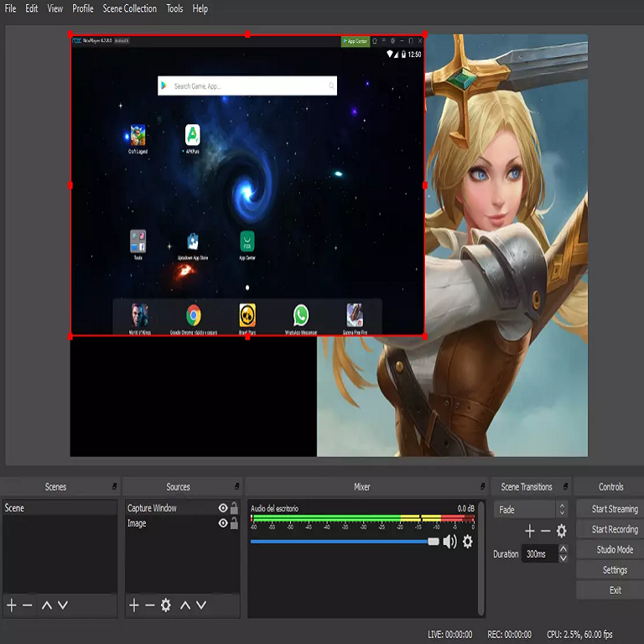
Task: Open the Edit menu
Action: point(32,8)
